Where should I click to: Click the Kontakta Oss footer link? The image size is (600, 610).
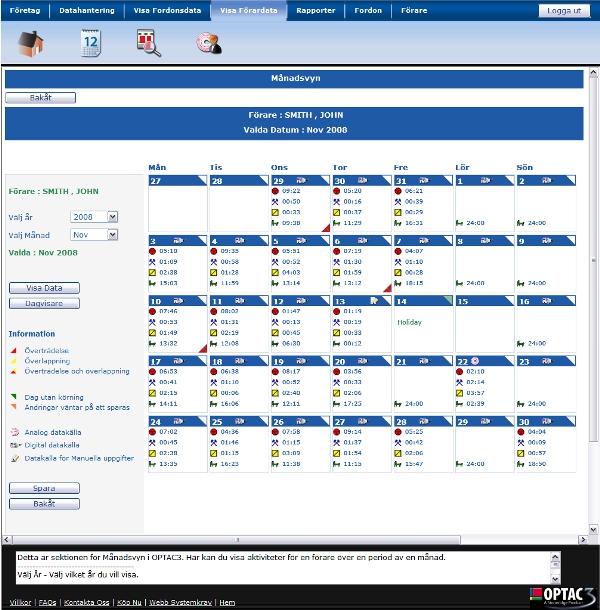(86, 602)
